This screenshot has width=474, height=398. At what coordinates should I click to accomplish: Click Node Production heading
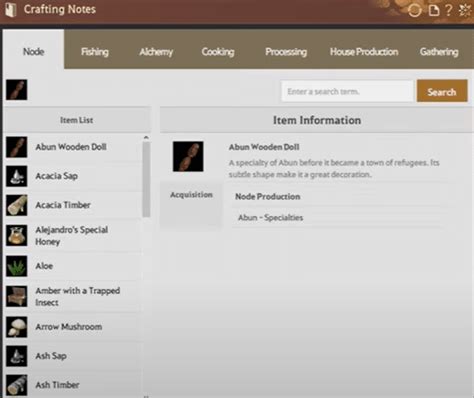click(268, 197)
